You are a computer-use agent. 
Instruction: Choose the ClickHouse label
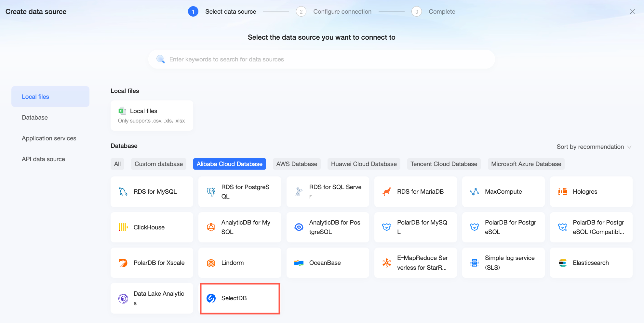149,227
